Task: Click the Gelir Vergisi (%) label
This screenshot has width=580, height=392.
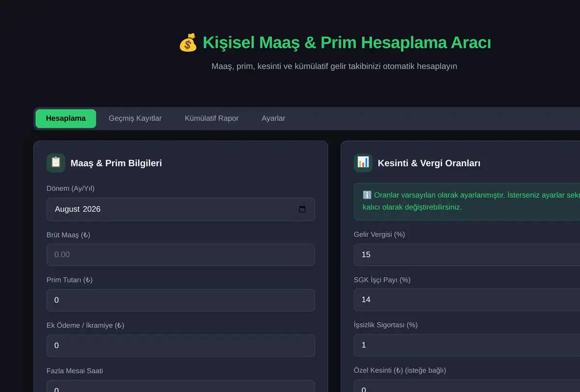Action: pyautogui.click(x=379, y=234)
